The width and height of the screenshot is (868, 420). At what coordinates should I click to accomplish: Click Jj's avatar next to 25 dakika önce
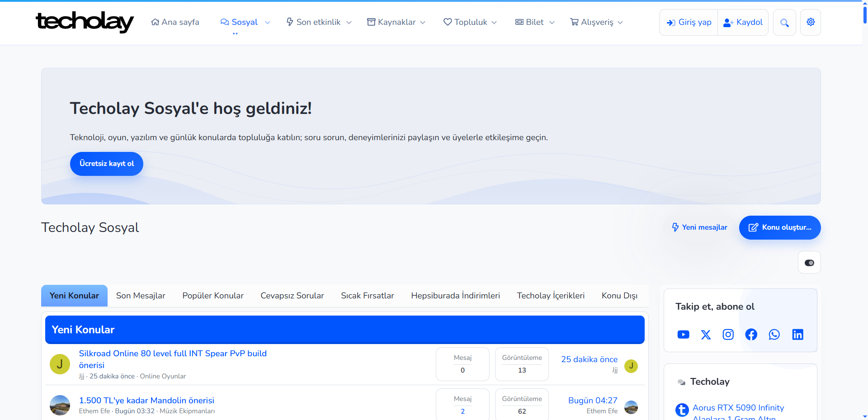[631, 366]
